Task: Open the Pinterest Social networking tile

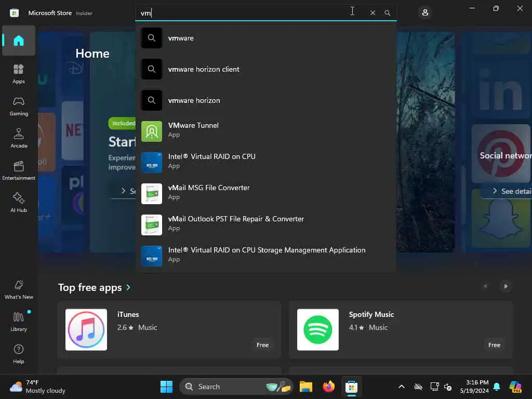Action: point(502,153)
